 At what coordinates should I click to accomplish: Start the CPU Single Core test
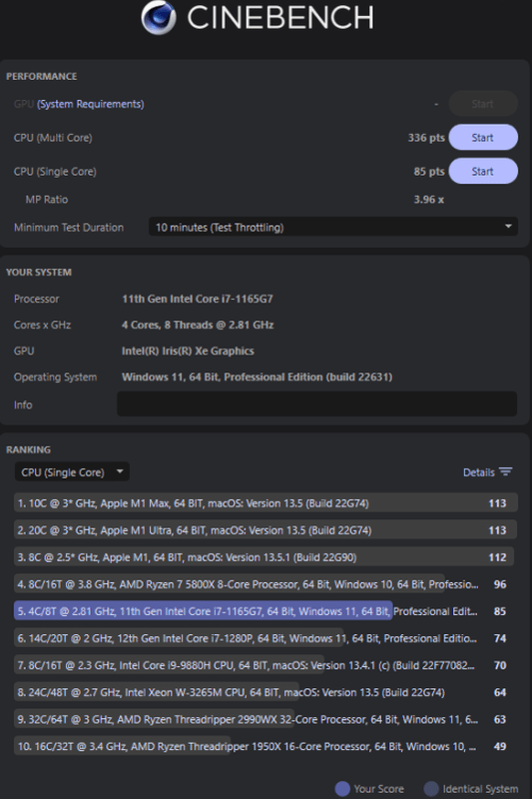pyautogui.click(x=483, y=171)
